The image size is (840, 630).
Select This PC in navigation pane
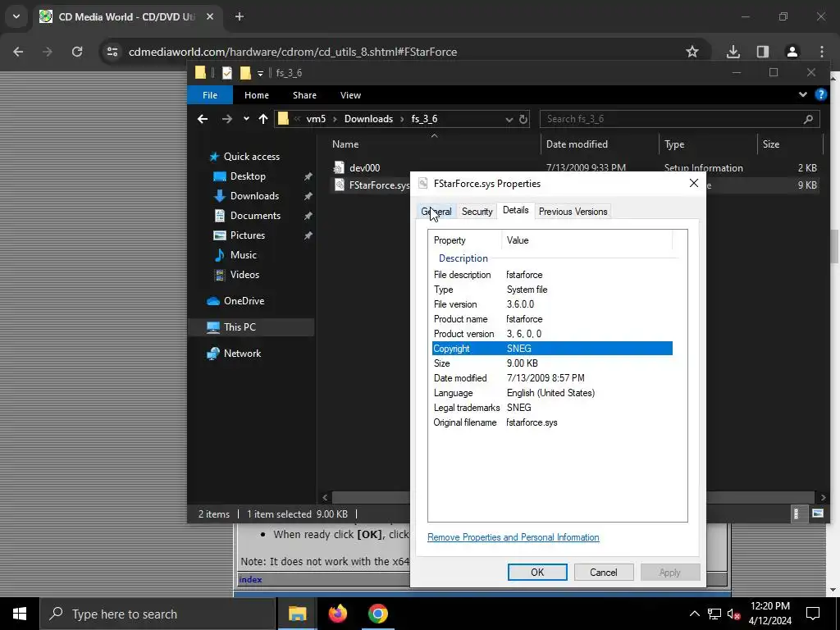point(240,326)
